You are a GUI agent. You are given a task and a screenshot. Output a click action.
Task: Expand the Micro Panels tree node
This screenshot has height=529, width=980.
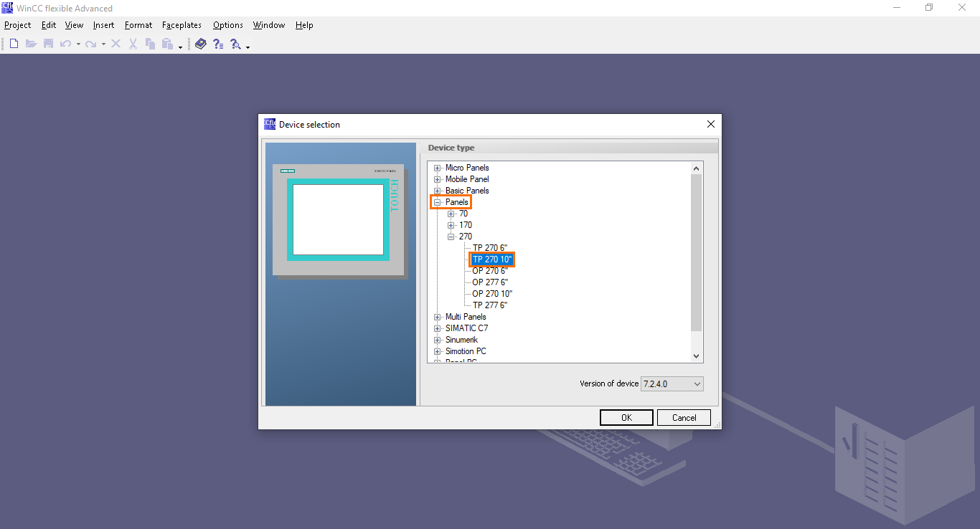coord(438,168)
